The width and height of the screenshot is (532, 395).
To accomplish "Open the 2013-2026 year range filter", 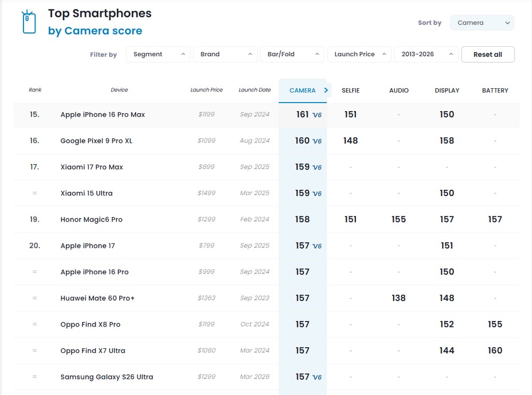I will tap(426, 54).
